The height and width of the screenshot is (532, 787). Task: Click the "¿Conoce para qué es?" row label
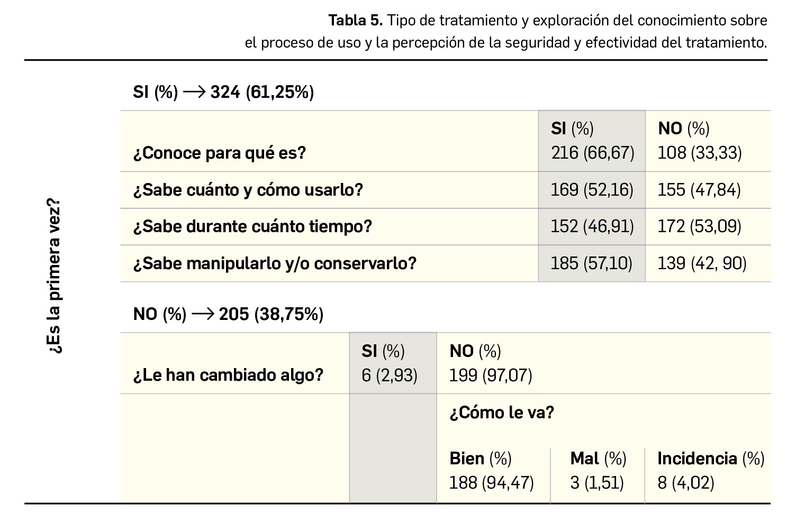(x=220, y=153)
